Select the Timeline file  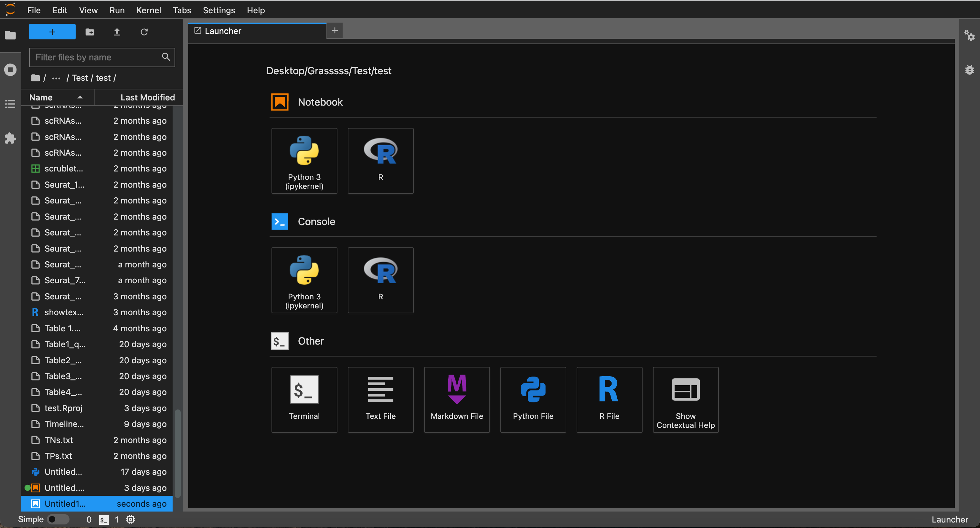[97, 424]
